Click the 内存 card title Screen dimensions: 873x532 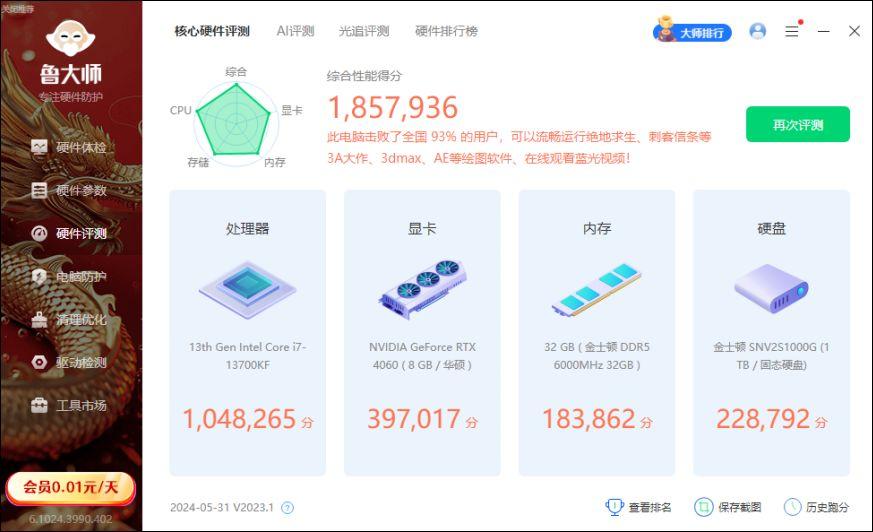point(597,229)
